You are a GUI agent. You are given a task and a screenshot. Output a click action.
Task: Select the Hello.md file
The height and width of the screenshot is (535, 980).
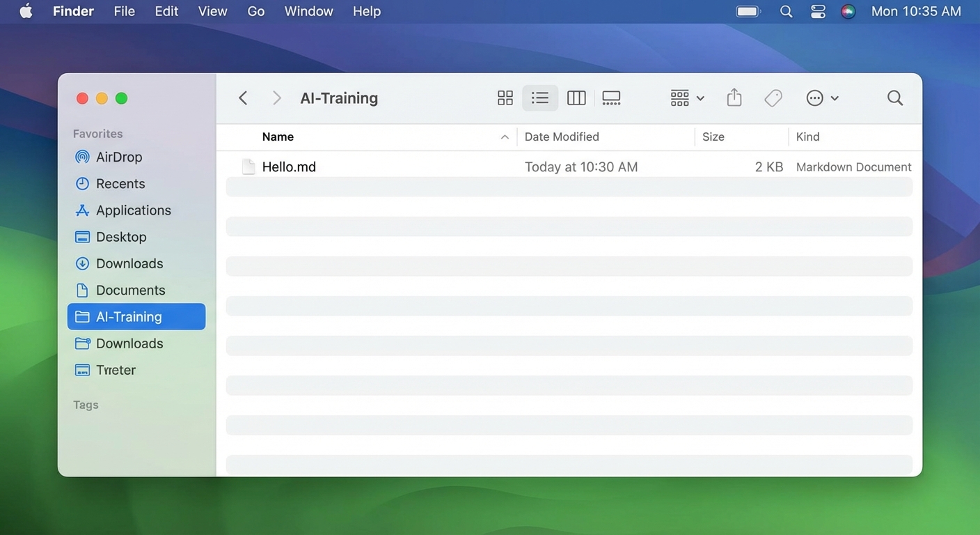[289, 166]
